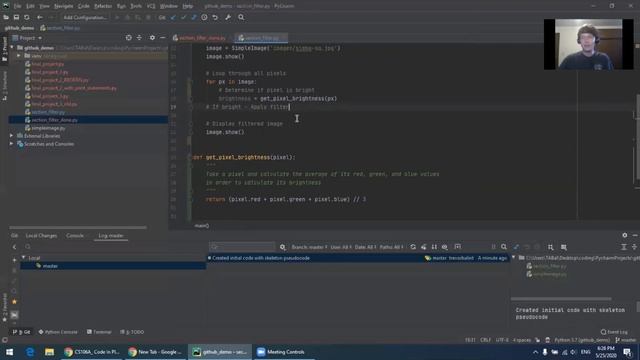Select the section_filter_demo.py editor tab
This screenshot has width=640, height=360.
[x=199, y=38]
